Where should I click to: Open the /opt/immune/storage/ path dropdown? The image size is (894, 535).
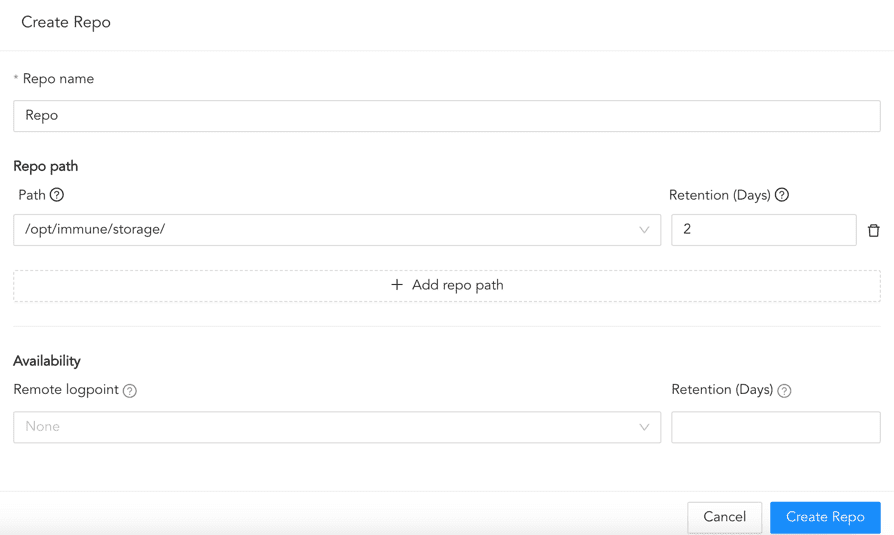click(330, 230)
